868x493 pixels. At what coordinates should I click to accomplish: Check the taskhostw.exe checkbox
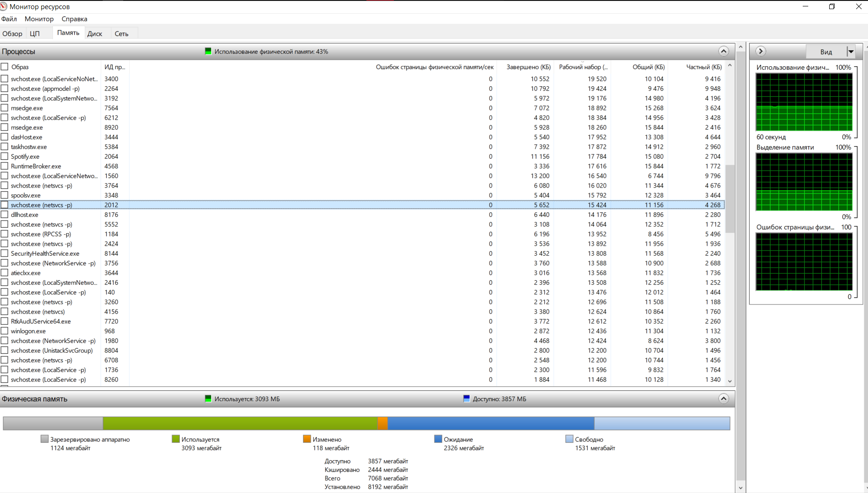pos(5,147)
